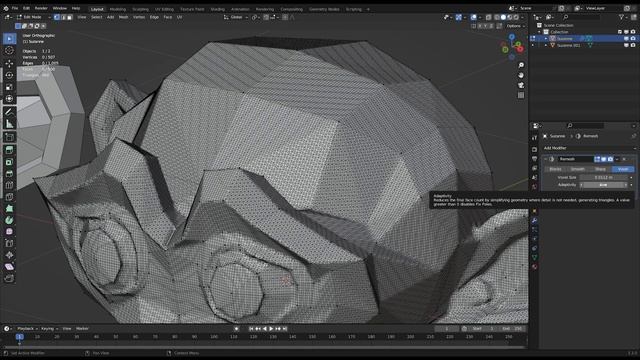This screenshot has height=360, width=640.
Task: Switch to material preview shading
Action: [x=510, y=17]
